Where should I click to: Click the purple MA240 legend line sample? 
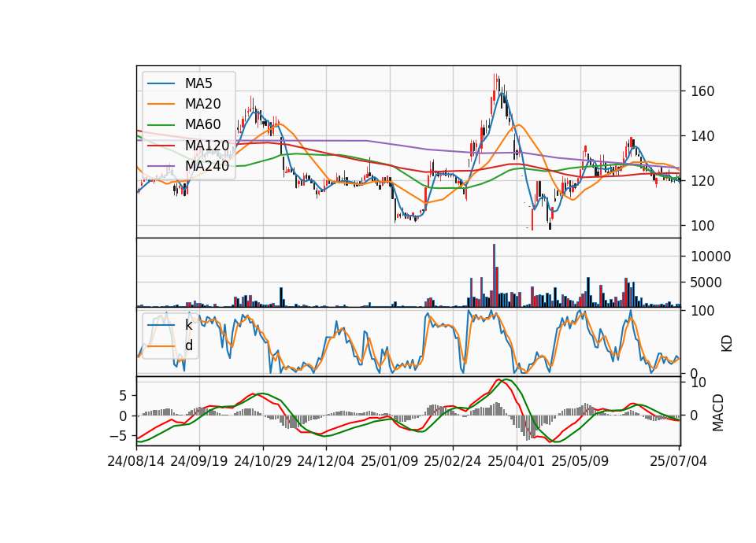pos(161,166)
